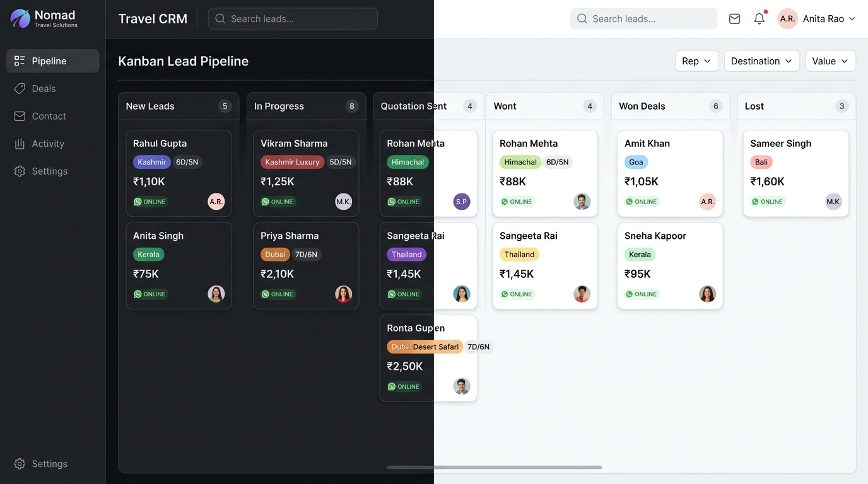Open Settings gear at the sidebar's bottom
The height and width of the screenshot is (484, 868).
40,464
